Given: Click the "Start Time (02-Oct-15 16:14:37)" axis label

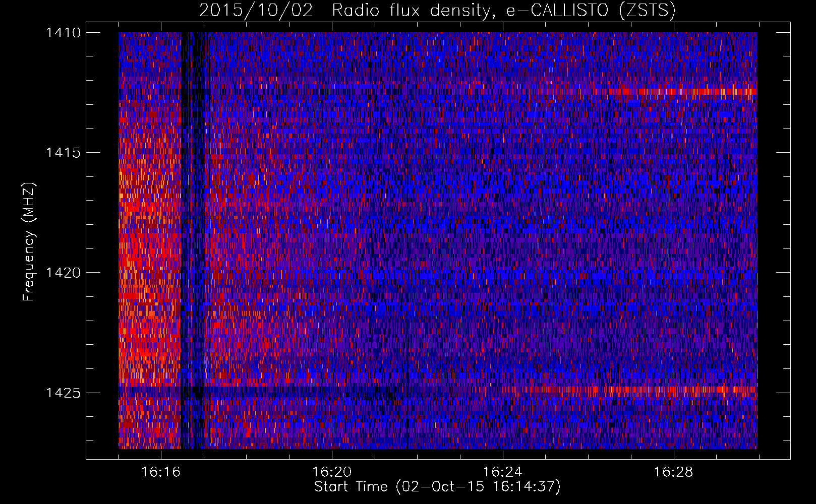Looking at the screenshot, I should [437, 487].
